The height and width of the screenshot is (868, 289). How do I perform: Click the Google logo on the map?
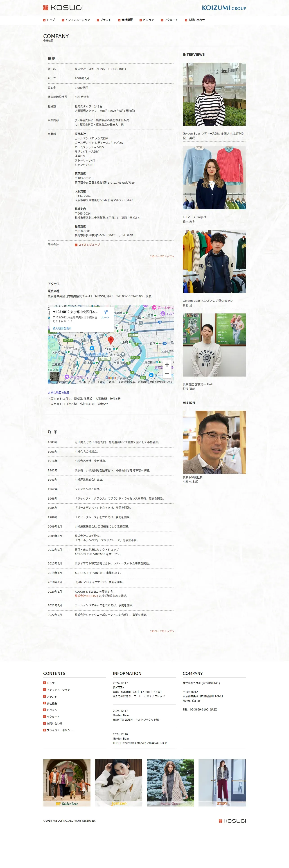point(111,378)
